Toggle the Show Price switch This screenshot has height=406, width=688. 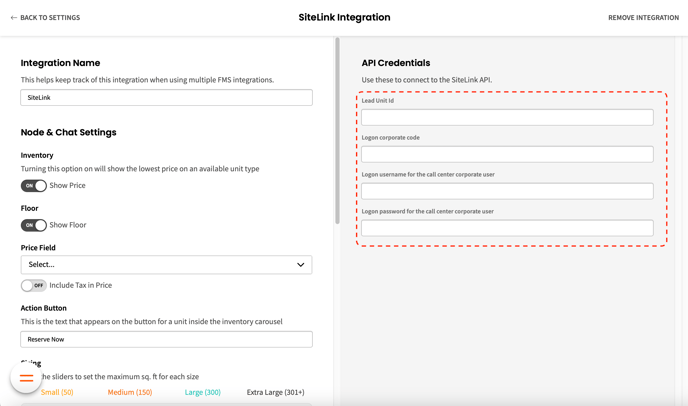coord(34,186)
